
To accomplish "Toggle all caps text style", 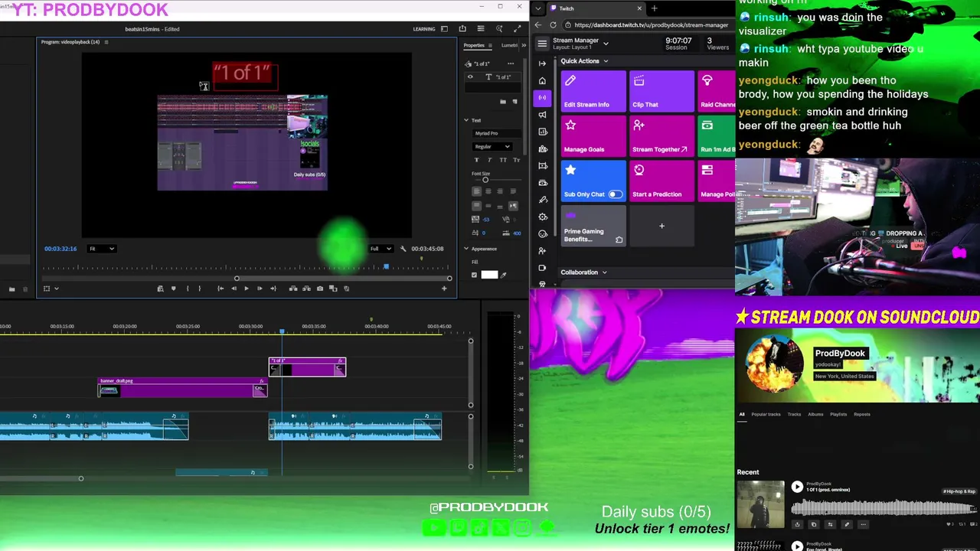I will pos(503,160).
